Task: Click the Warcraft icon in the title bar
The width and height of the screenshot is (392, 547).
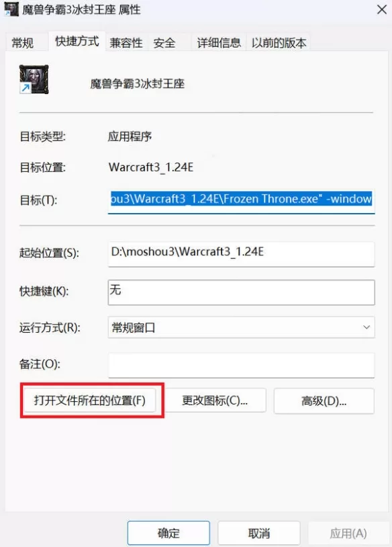Action: [11, 9]
